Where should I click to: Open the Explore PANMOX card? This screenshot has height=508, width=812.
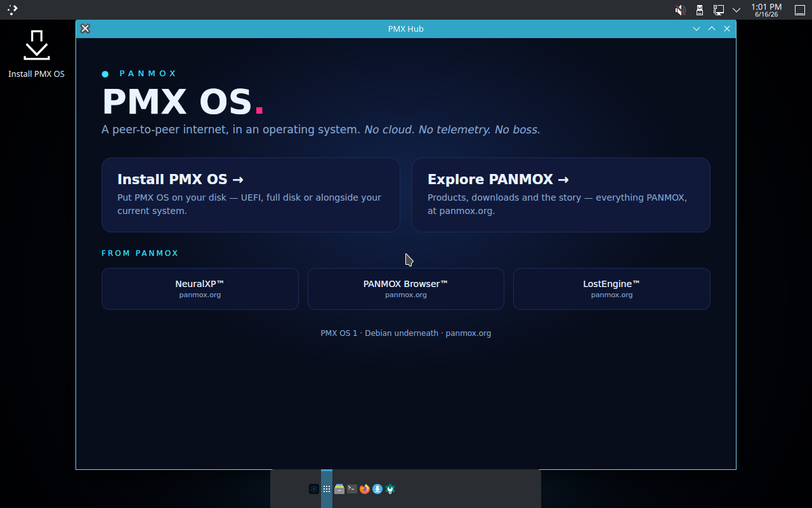click(561, 195)
